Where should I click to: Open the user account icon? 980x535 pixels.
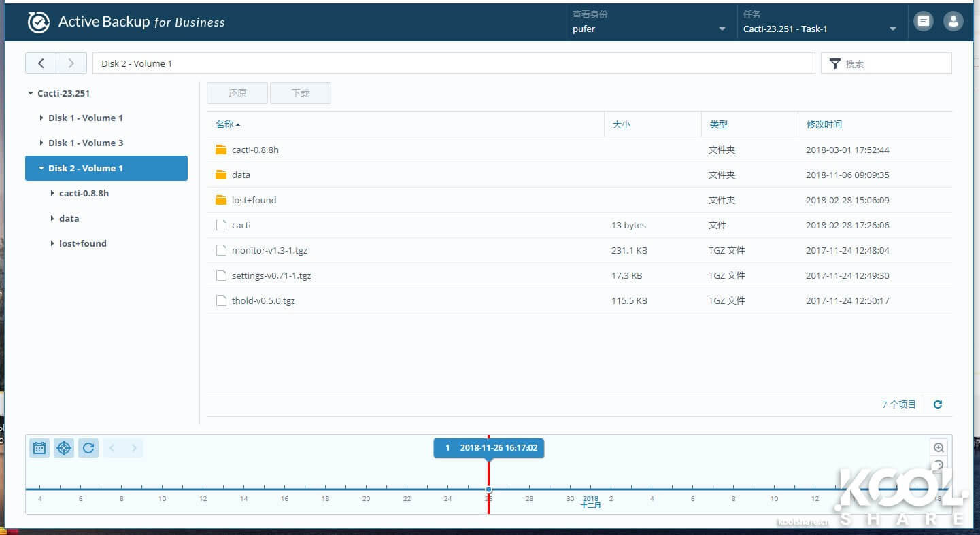tap(953, 22)
